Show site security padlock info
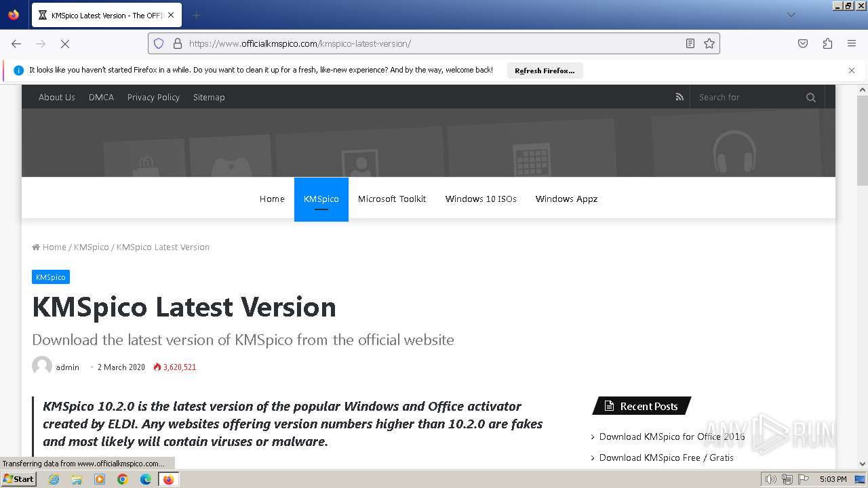This screenshot has width=868, height=488. (178, 43)
